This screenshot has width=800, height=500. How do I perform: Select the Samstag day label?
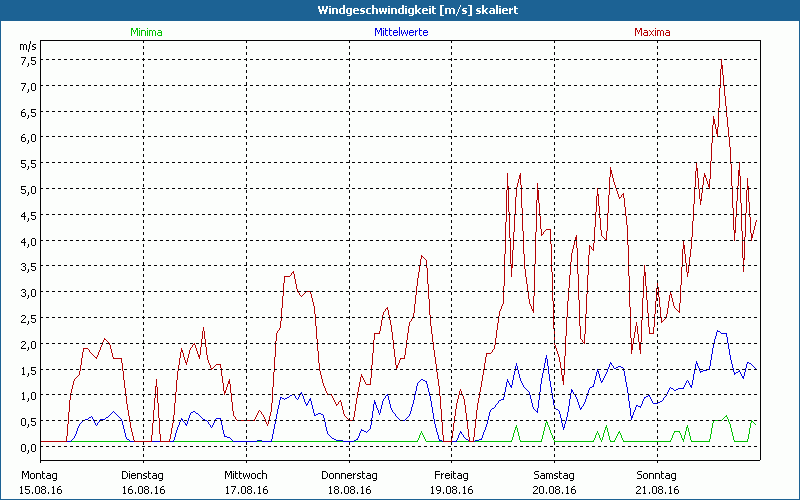tap(554, 475)
